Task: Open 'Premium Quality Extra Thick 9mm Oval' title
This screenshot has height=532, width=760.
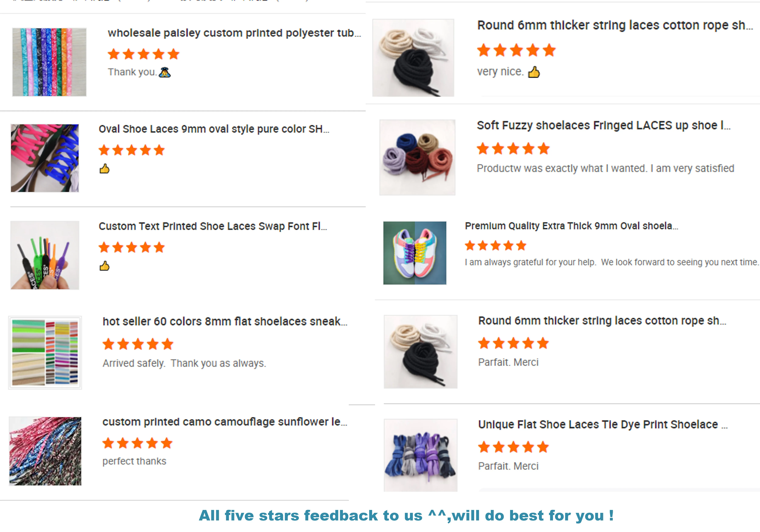Action: click(571, 226)
